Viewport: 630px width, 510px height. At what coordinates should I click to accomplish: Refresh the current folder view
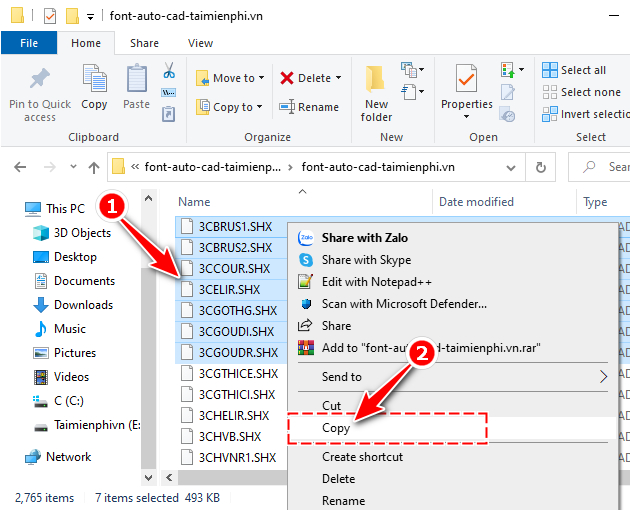(541, 167)
